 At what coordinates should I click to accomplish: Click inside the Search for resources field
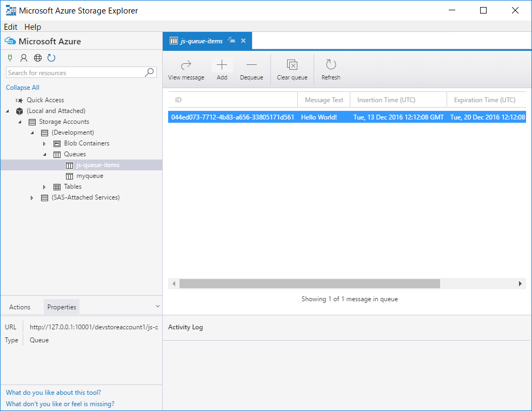[76, 72]
